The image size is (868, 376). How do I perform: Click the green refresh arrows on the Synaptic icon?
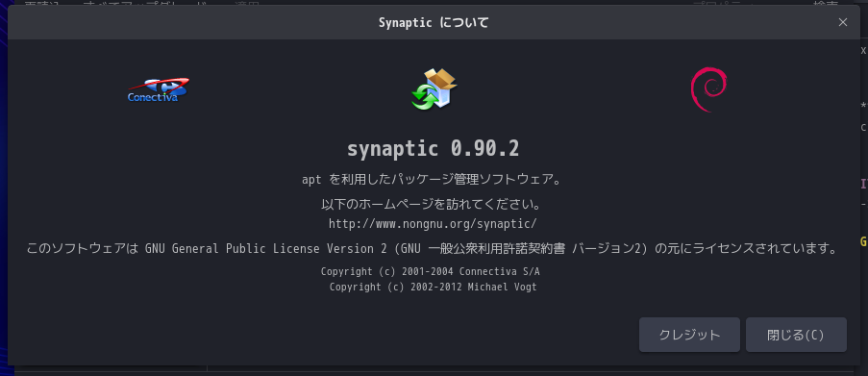[424, 97]
